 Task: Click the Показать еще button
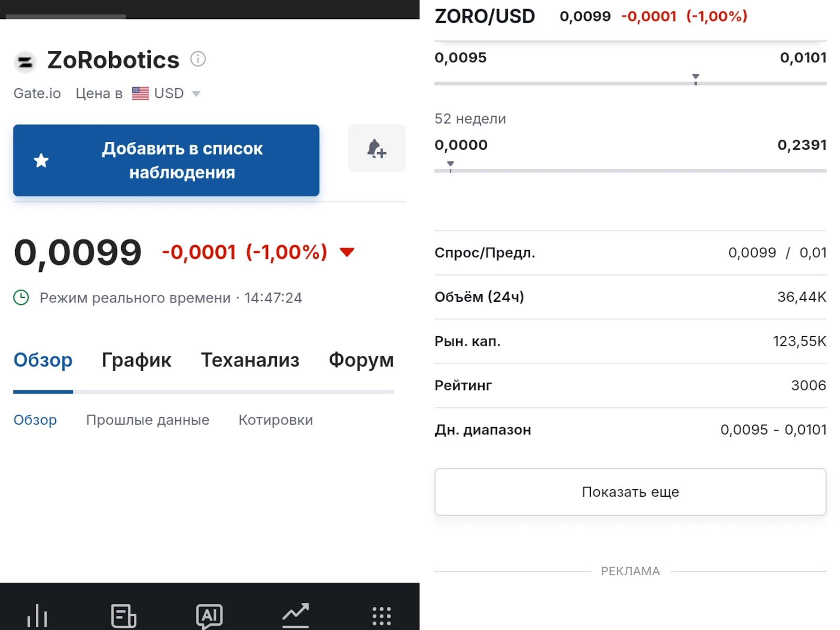630,492
